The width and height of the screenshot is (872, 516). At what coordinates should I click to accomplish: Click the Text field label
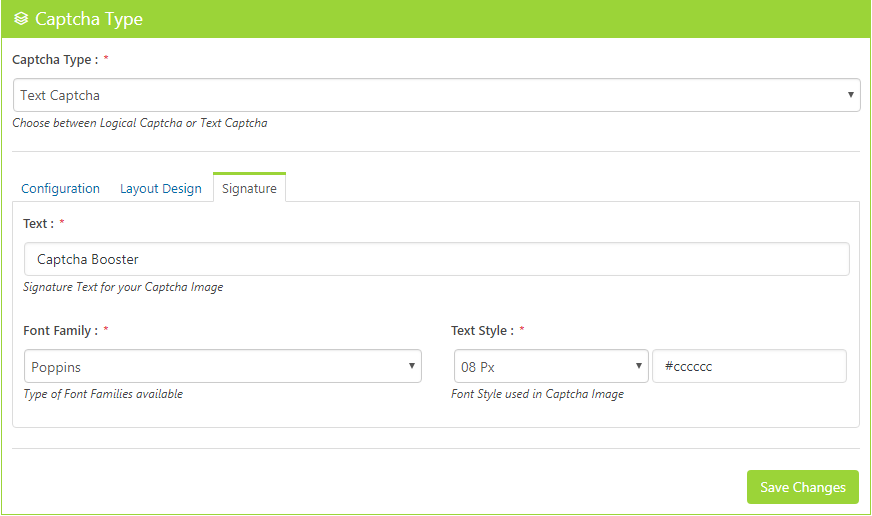[x=39, y=223]
